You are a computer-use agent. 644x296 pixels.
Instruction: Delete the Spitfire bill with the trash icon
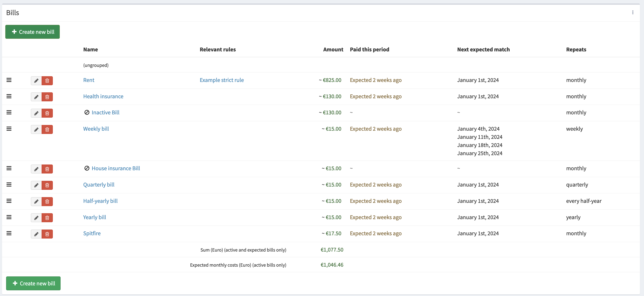coord(47,234)
